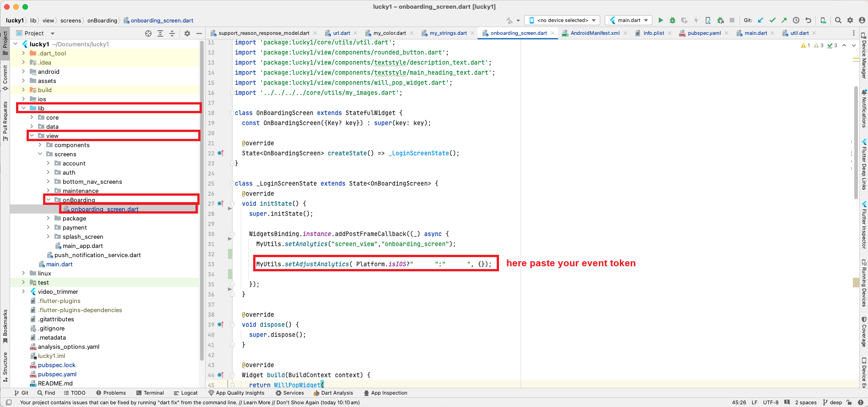Open main_app.dart in project tree
This screenshot has width=868, height=407.
[x=82, y=246]
